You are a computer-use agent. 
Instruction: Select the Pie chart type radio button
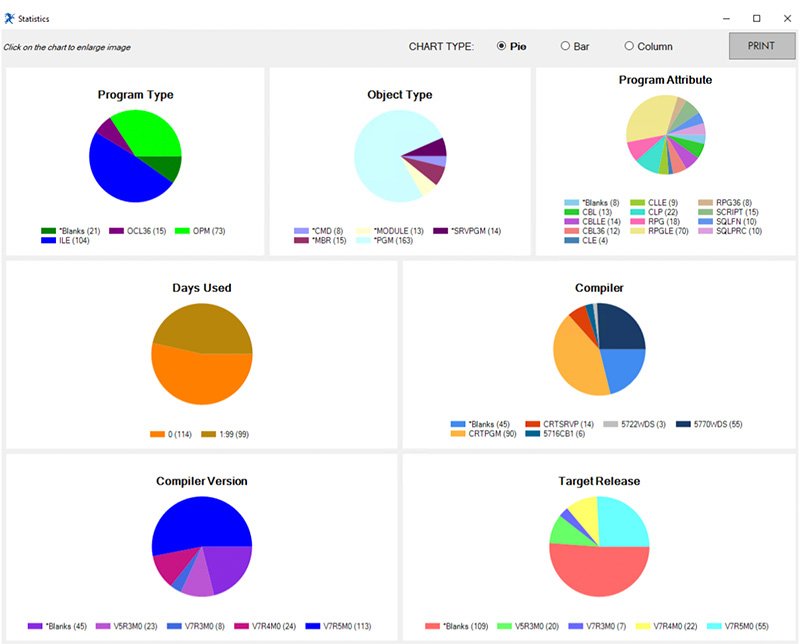click(x=502, y=46)
